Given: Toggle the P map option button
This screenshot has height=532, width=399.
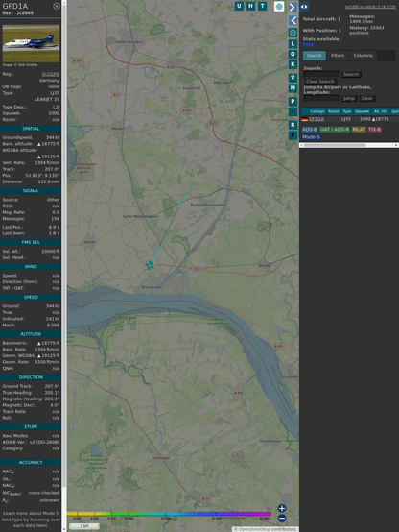Looking at the screenshot, I should tap(293, 102).
